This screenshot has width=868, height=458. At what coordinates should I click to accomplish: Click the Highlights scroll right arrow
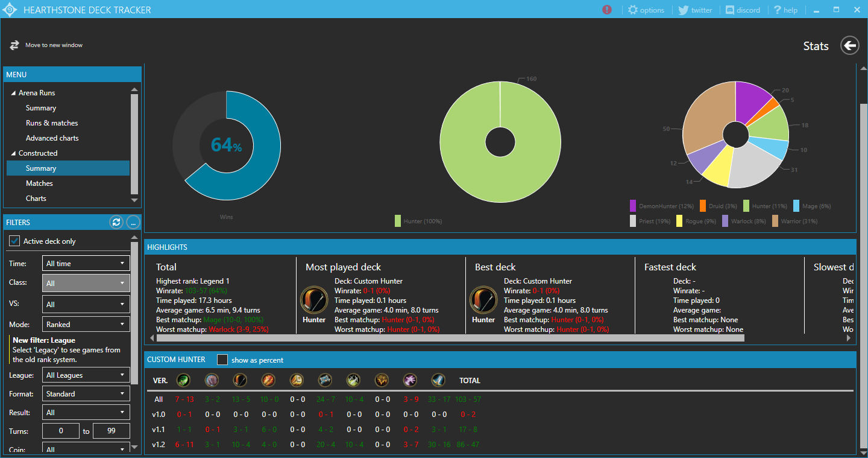850,338
